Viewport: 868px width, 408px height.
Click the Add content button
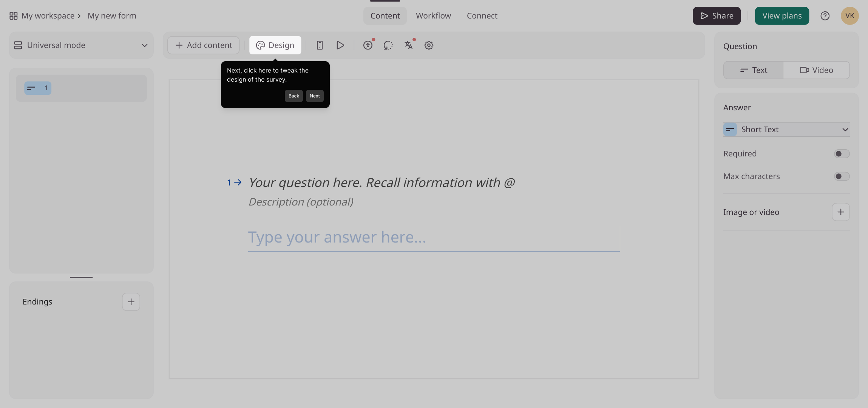[204, 45]
